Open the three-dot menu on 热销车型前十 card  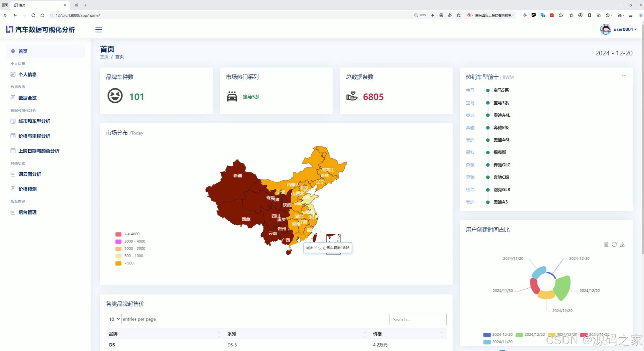tap(624, 75)
